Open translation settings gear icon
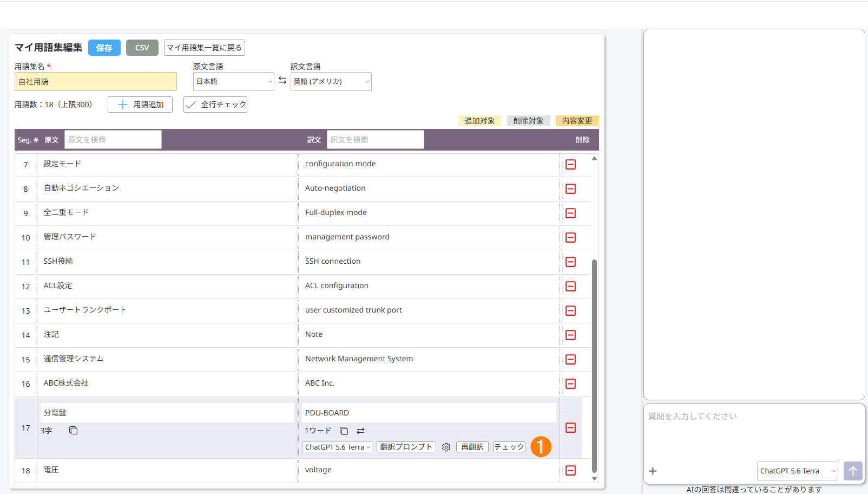Screen dimensions: 868x494 click(x=446, y=447)
